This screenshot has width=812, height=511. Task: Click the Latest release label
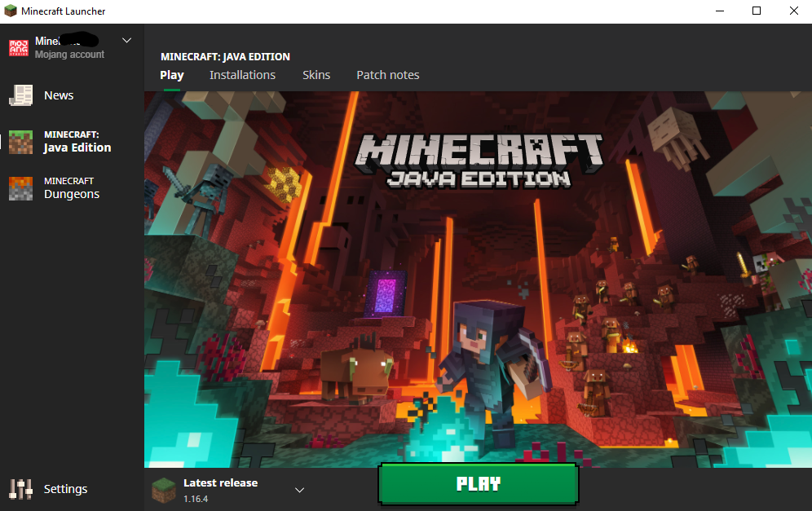tap(221, 482)
